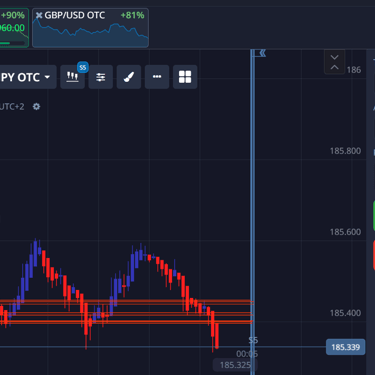Click the current price label 185.339

pos(345,347)
